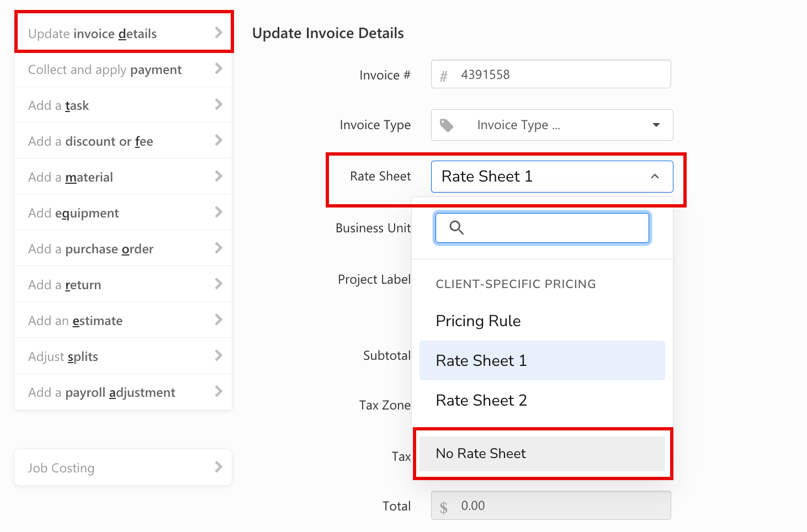Click the hash icon beside invoice number
The width and height of the screenshot is (807, 532).
(443, 76)
